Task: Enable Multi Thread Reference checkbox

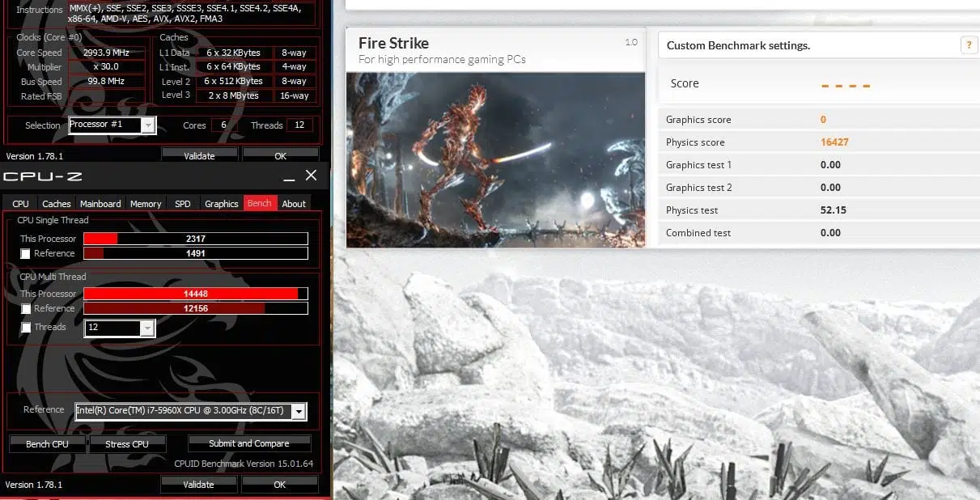Action: point(27,308)
